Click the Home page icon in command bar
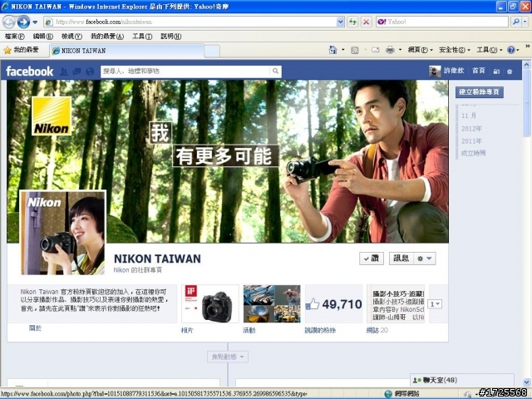 [x=332, y=50]
